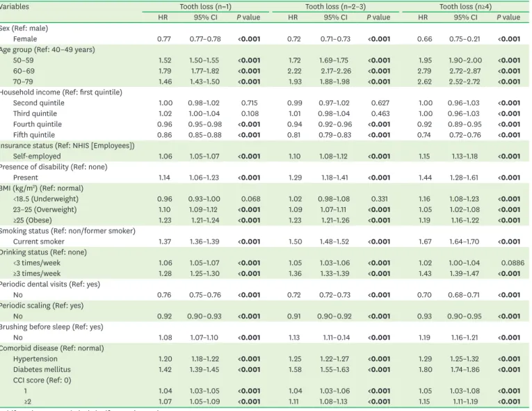Click the P value '0.068' cell
Screen dimensions: 532x411
[251, 199]
